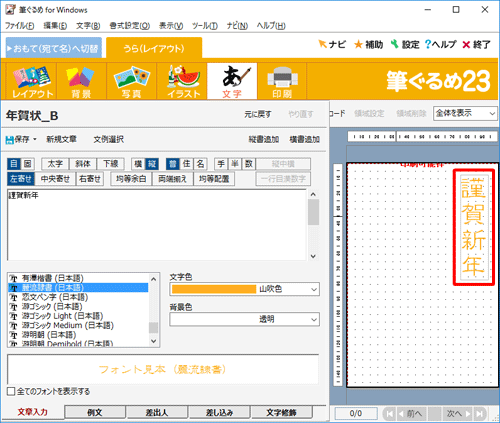Click 文例選択 sample selection button
The image size is (500, 423).
(x=109, y=139)
